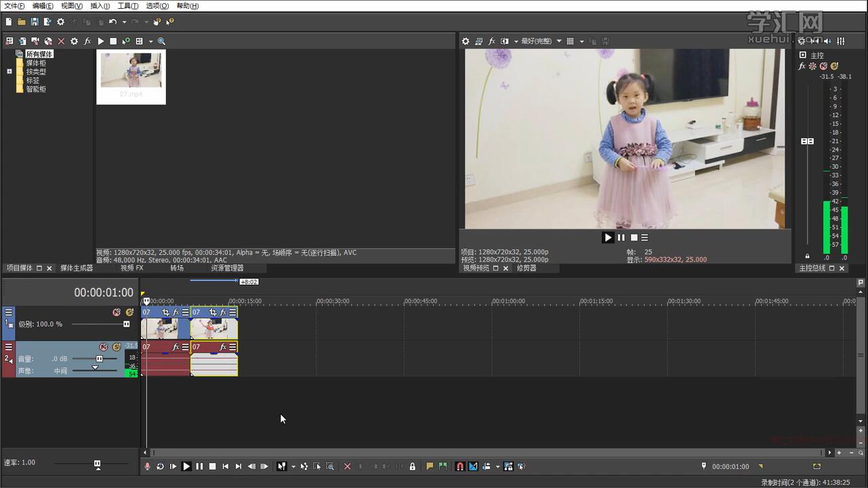Expand the 按类型 folder node

click(x=9, y=71)
